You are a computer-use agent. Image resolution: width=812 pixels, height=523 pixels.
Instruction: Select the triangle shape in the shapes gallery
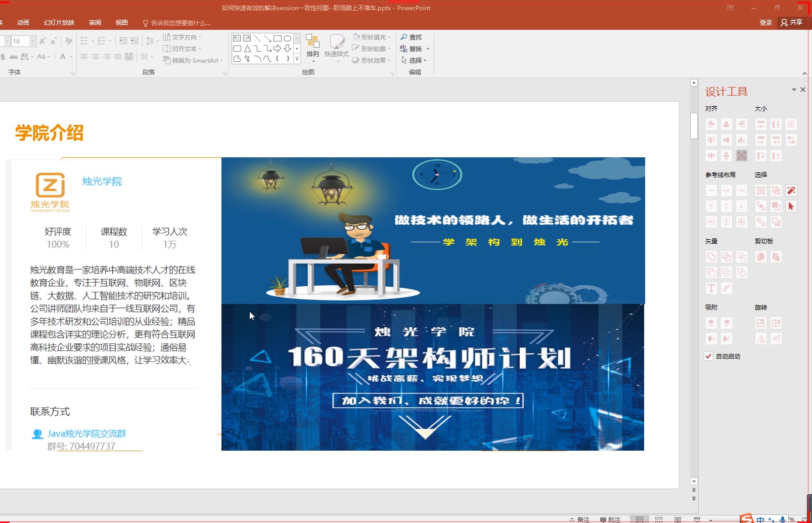coord(247,49)
